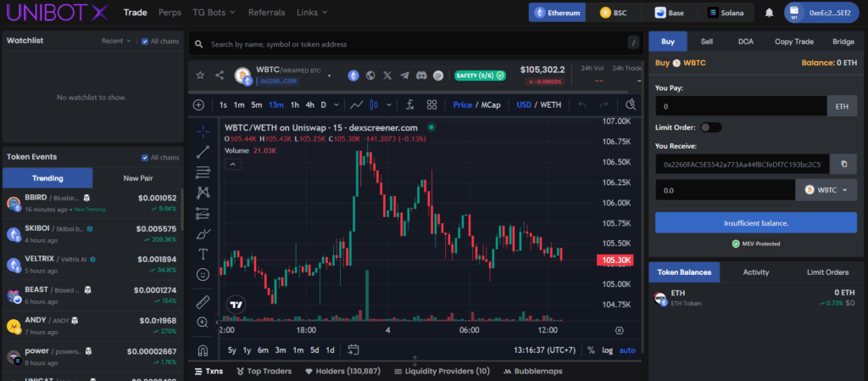The image size is (868, 381).
Task: Open the BBIRD trending token row
Action: click(x=92, y=204)
